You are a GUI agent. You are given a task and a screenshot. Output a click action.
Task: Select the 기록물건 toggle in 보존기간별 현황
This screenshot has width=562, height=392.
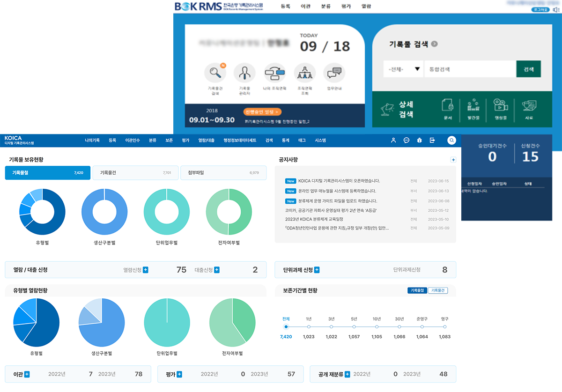pyautogui.click(x=438, y=290)
